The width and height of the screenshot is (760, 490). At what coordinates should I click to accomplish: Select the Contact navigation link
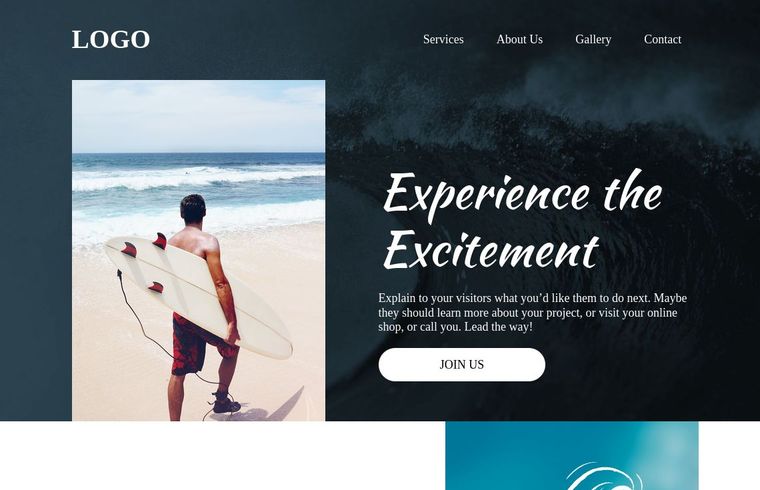pyautogui.click(x=662, y=39)
